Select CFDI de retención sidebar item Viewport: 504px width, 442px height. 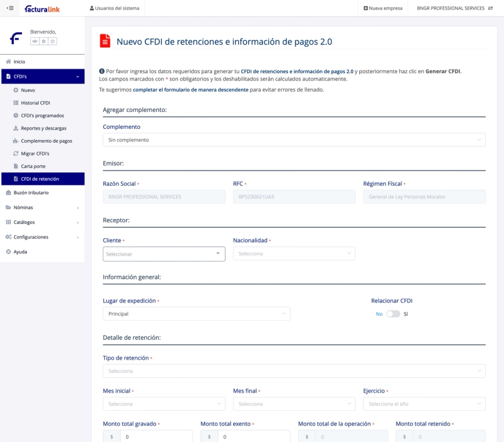click(x=43, y=179)
